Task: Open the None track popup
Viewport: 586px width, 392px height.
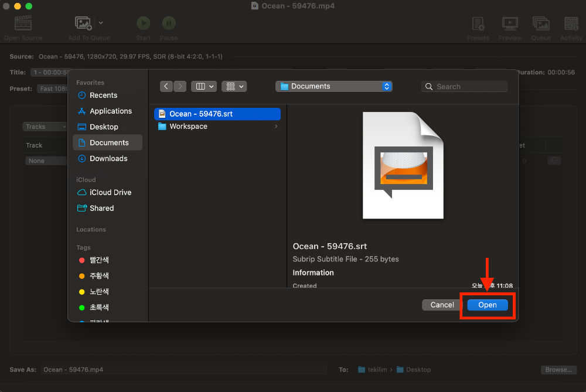Action: [x=46, y=161]
